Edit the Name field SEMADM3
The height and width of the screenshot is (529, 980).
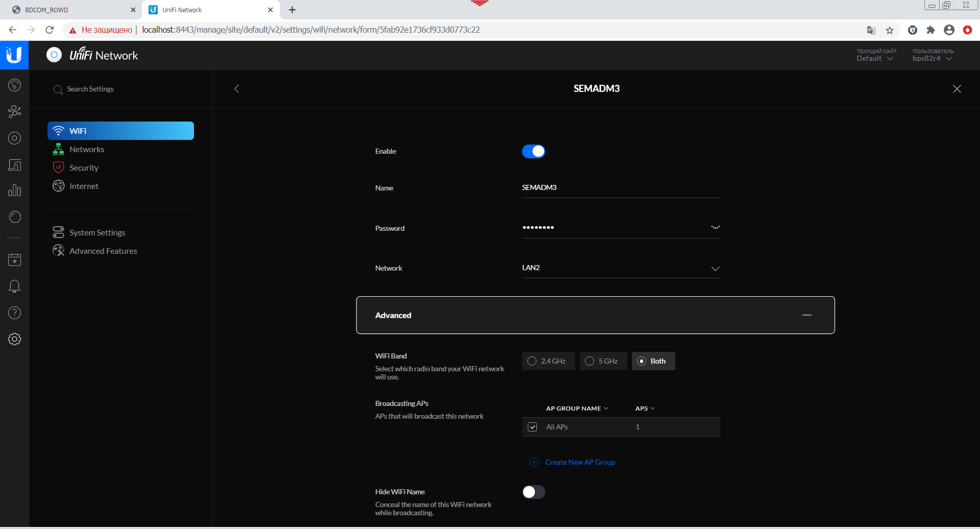[x=621, y=187]
